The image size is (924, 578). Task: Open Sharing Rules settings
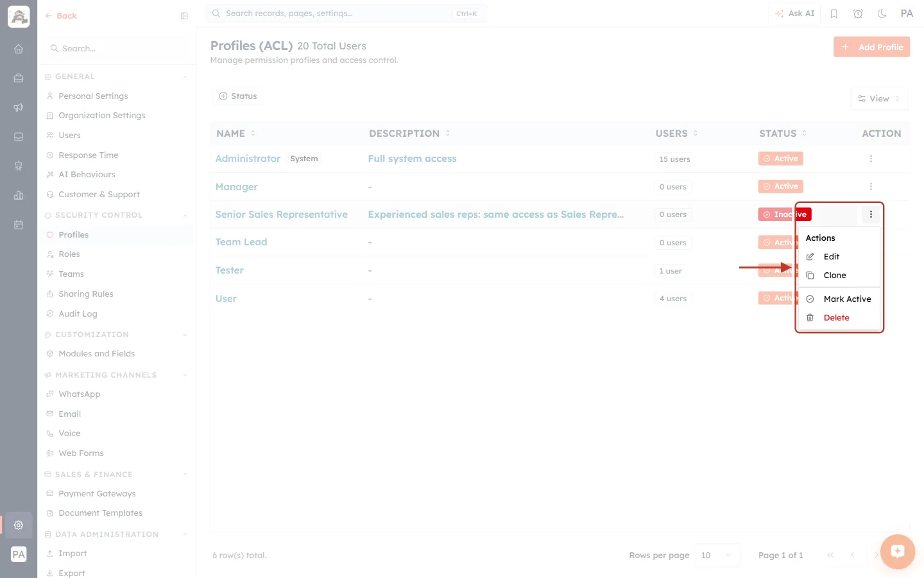(x=85, y=294)
